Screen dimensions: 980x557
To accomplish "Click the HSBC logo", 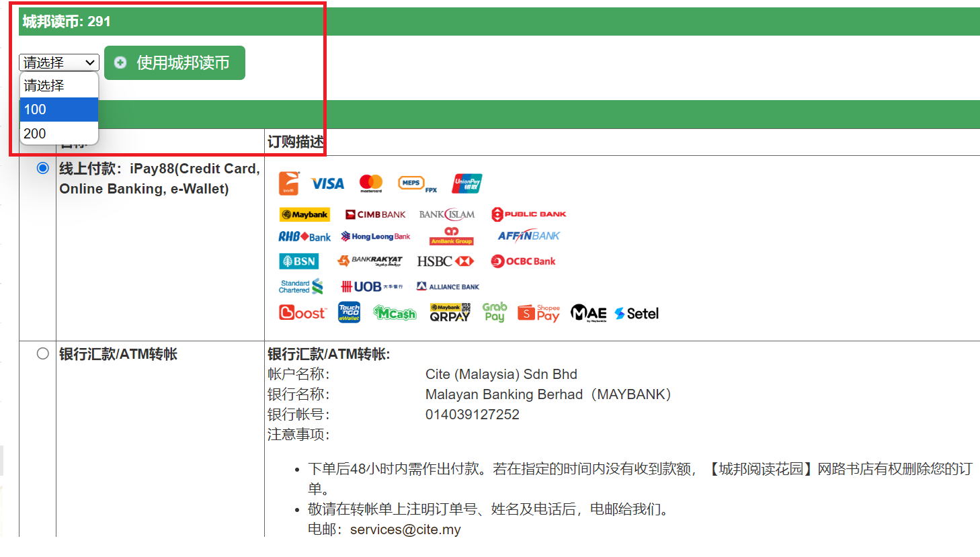I will point(446,261).
